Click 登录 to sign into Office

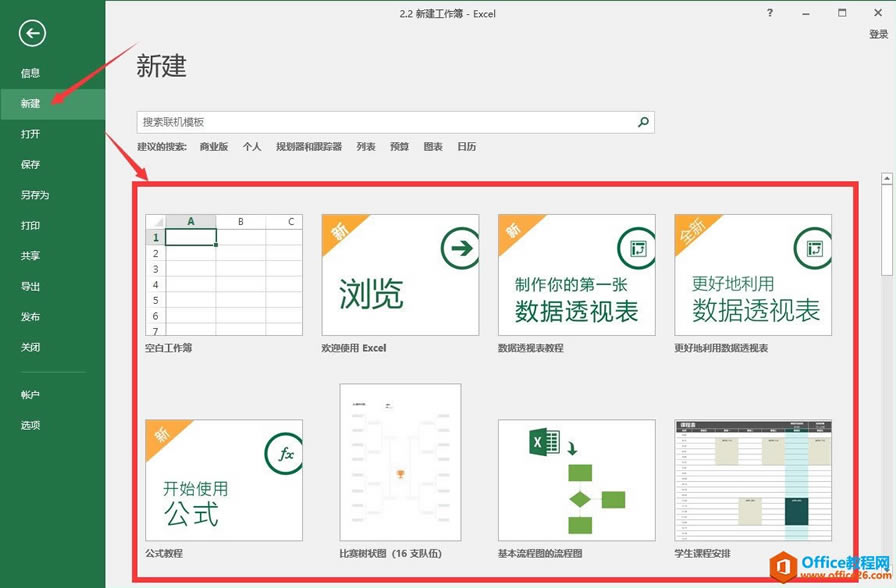tap(878, 33)
